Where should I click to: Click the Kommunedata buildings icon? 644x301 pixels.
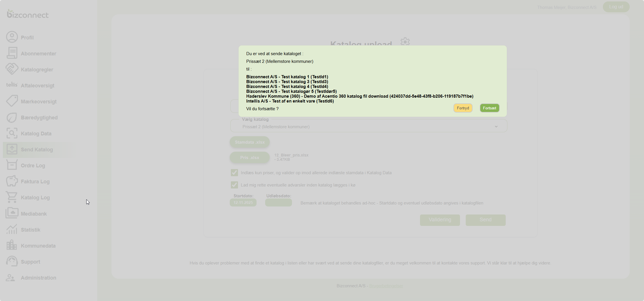click(12, 245)
